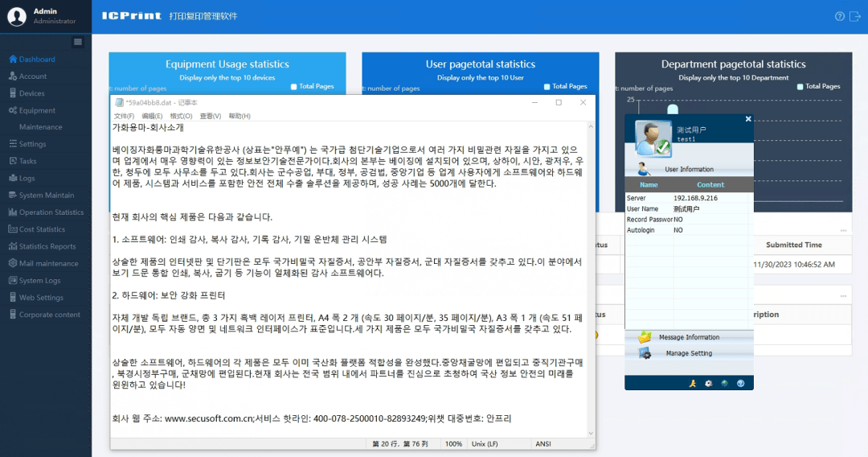Open the 文件(F) menu in Notepad
This screenshot has height=457, width=868.
(x=125, y=116)
